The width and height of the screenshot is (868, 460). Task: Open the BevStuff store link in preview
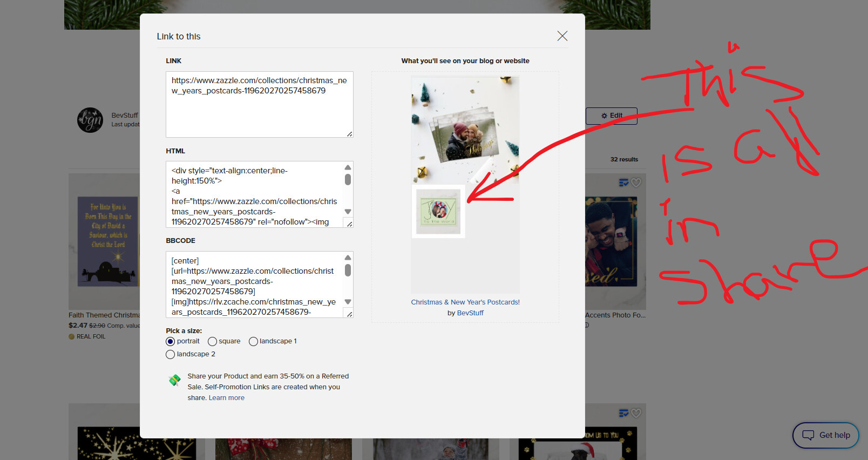[x=470, y=313]
